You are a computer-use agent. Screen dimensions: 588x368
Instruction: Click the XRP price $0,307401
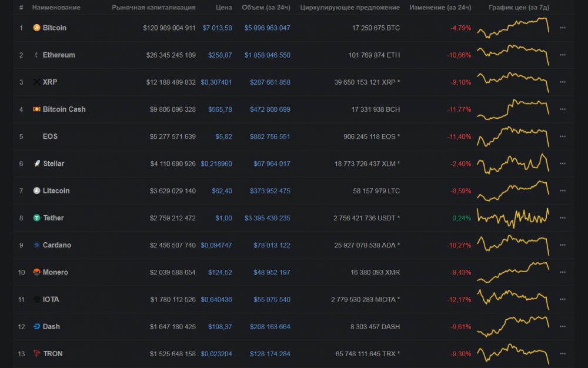tap(216, 82)
